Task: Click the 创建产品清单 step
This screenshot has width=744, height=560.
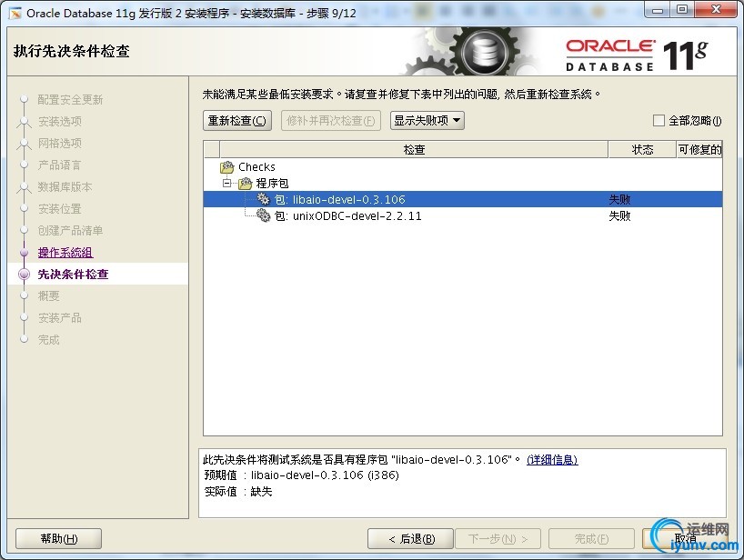Action: [70, 230]
